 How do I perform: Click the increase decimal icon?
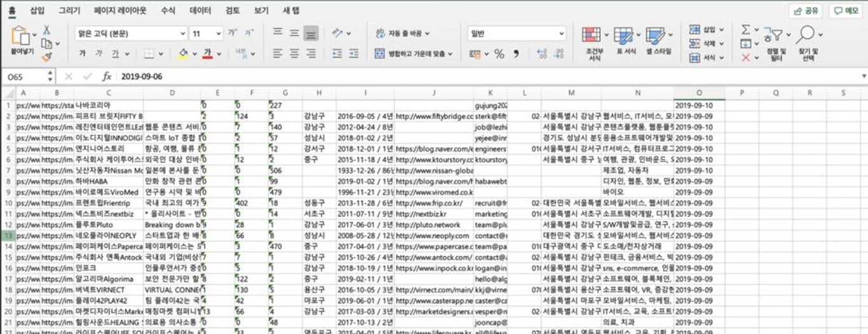tap(541, 54)
